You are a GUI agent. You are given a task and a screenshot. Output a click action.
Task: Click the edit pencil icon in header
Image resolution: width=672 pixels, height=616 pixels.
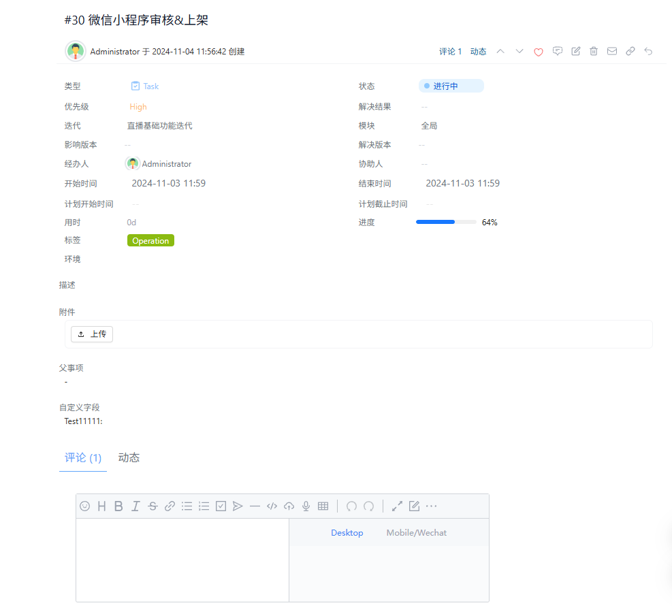(x=575, y=52)
